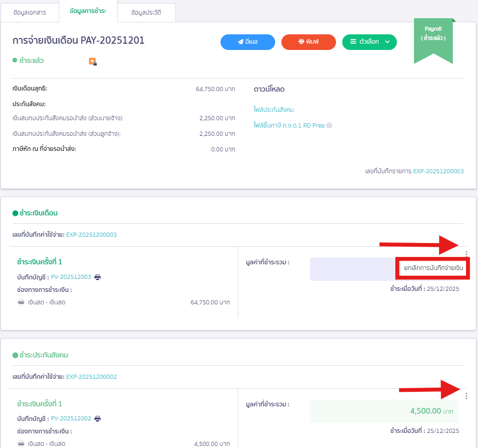Select the ข้อมูลการชำระ tab
Image resolution: width=478 pixels, height=448 pixels.
(x=88, y=11)
